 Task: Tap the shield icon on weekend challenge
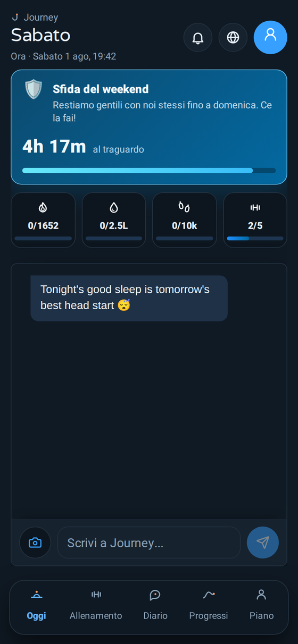(x=34, y=89)
